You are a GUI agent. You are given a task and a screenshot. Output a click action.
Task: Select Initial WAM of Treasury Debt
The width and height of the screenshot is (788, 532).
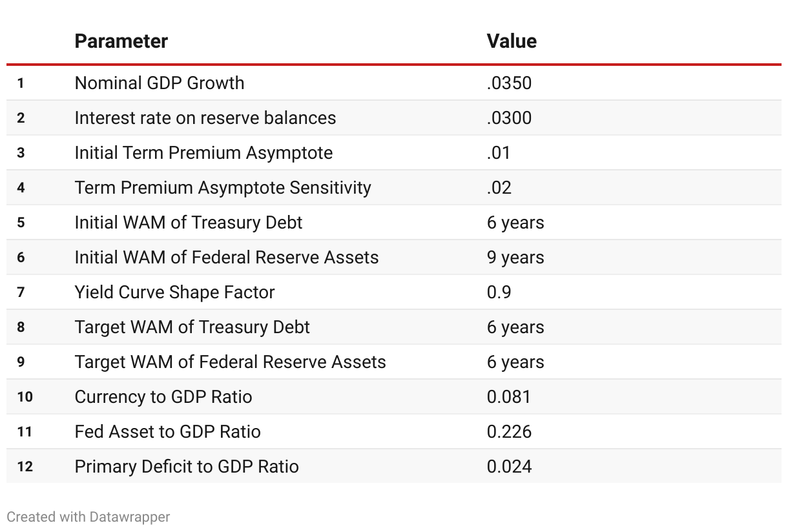[x=189, y=223]
